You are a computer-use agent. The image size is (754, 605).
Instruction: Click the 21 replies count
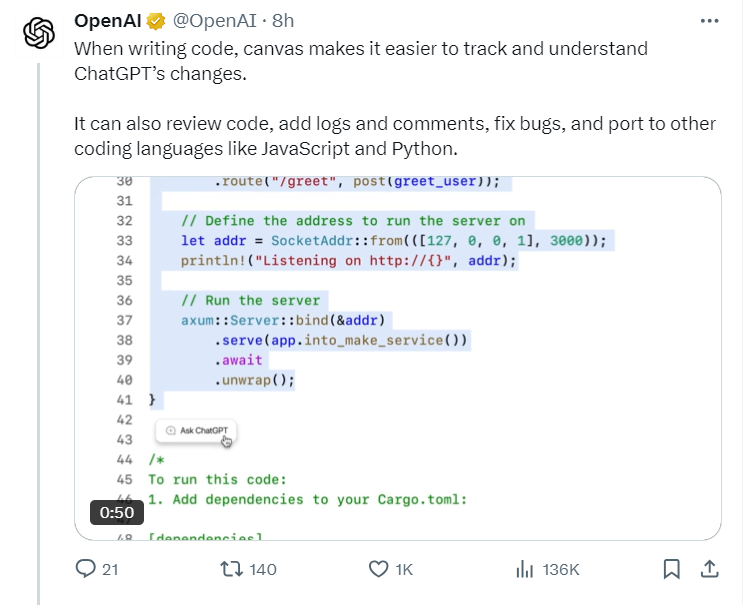click(x=110, y=569)
